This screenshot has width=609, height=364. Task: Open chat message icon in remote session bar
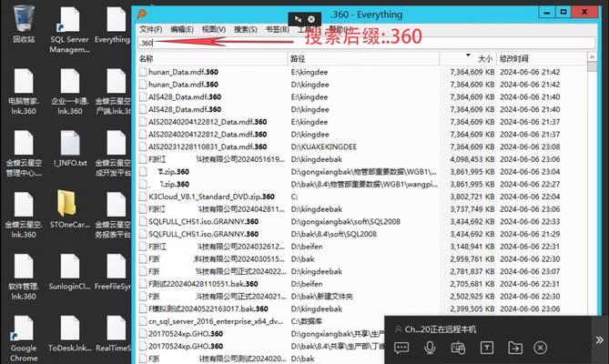tap(401, 348)
